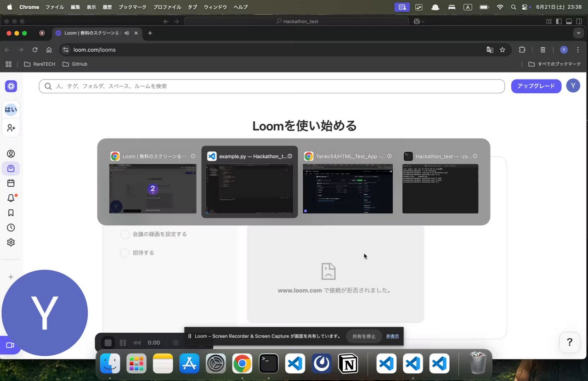Screen dimensions: 588x381
Task: Open the highlighted Library icon in the Loom sidebar
Action: point(11,168)
